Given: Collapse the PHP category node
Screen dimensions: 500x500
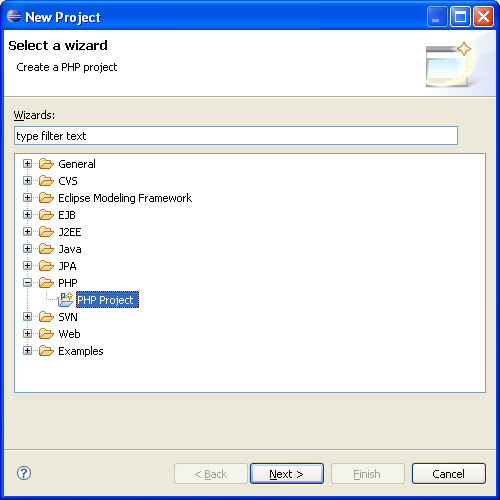Looking at the screenshot, I should (27, 283).
